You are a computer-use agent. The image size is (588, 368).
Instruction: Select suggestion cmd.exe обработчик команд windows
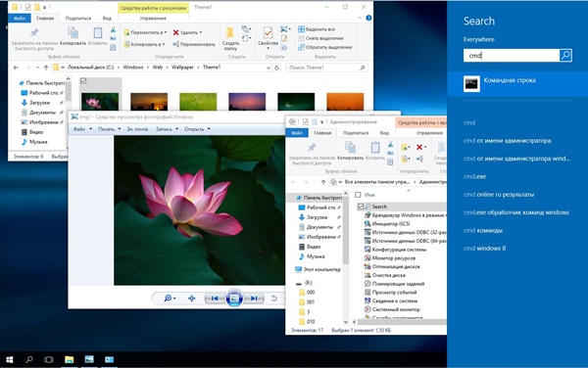516,212
